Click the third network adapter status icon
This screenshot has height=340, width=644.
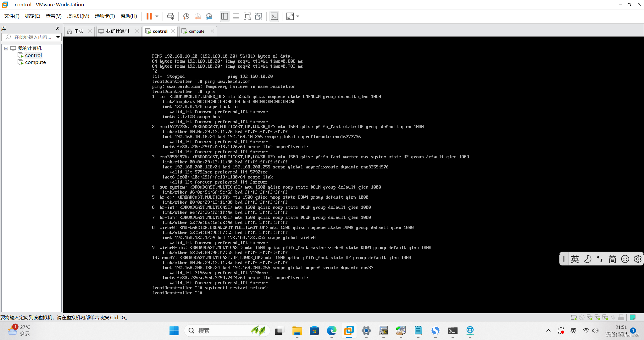pos(605,317)
